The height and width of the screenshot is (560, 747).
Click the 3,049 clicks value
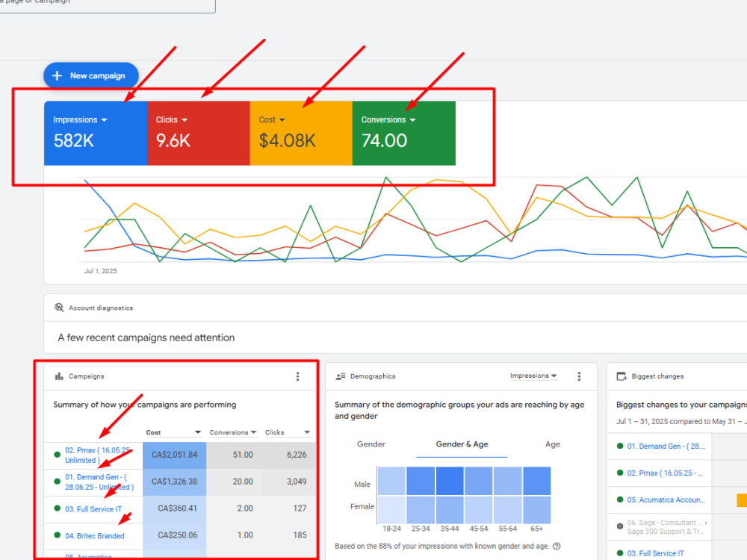pyautogui.click(x=297, y=482)
